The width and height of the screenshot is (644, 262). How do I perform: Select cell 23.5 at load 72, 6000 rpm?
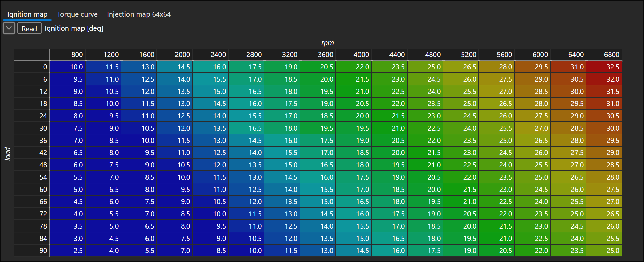pos(533,214)
